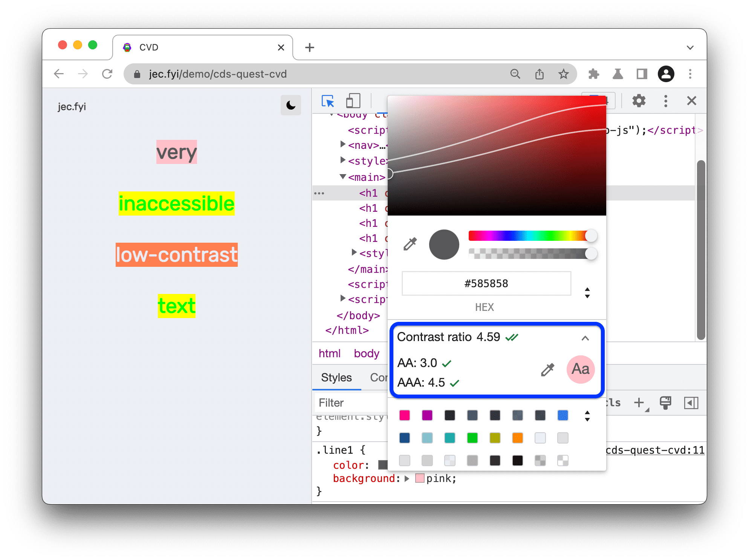Click the DevTools more options icon
This screenshot has width=749, height=560.
(x=664, y=100)
